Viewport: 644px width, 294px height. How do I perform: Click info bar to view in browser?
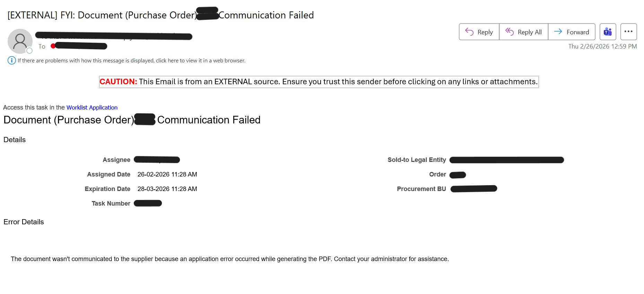click(132, 61)
